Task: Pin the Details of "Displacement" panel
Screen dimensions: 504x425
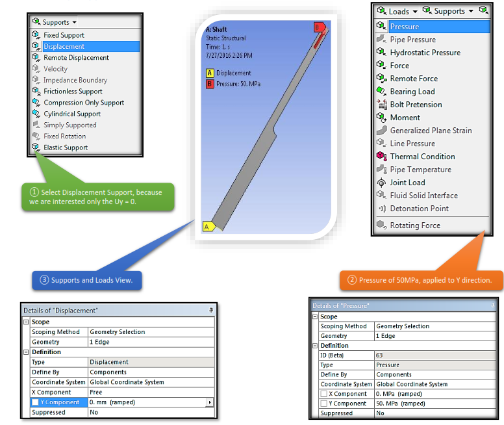Action: (210, 311)
